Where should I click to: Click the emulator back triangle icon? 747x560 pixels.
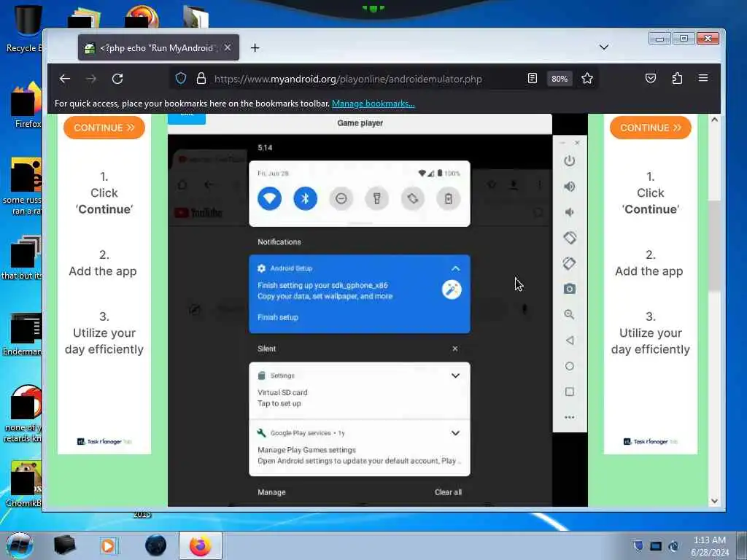(x=569, y=341)
